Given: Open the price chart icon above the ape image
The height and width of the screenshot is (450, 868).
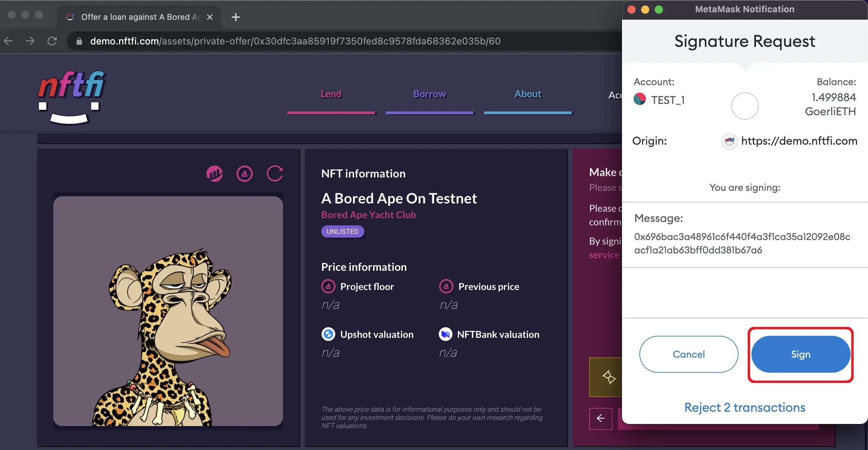Looking at the screenshot, I should (x=215, y=174).
